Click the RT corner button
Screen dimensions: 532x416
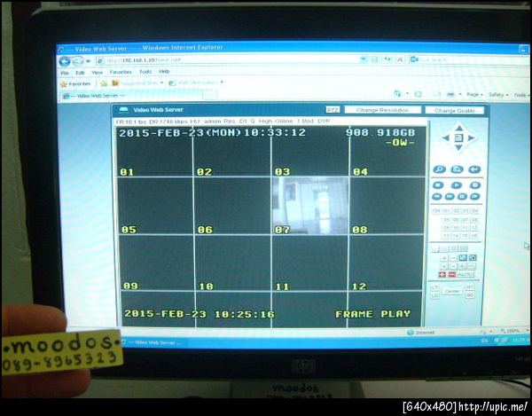pyautogui.click(x=469, y=287)
